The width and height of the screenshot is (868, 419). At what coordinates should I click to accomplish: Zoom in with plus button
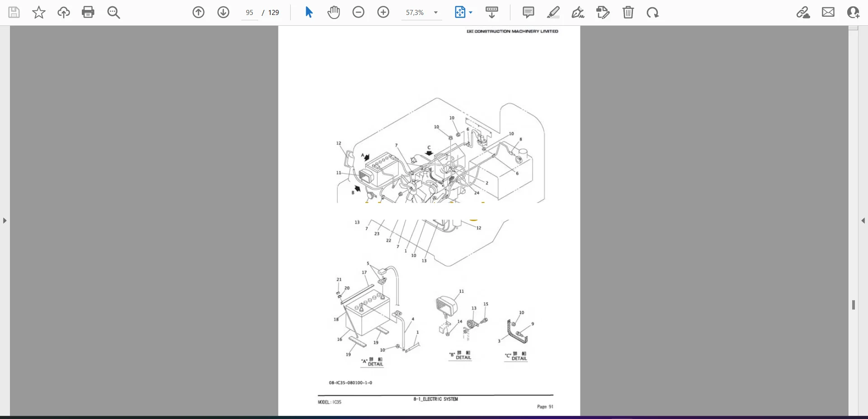[383, 12]
